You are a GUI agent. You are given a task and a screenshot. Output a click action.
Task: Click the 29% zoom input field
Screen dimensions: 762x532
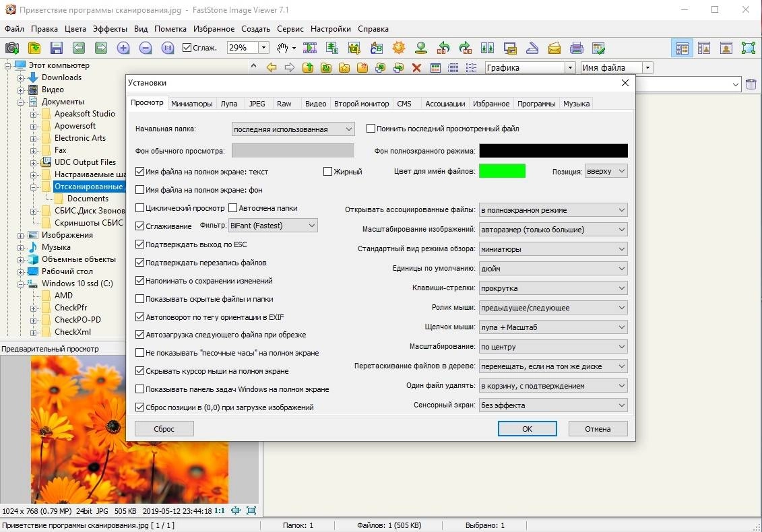243,48
